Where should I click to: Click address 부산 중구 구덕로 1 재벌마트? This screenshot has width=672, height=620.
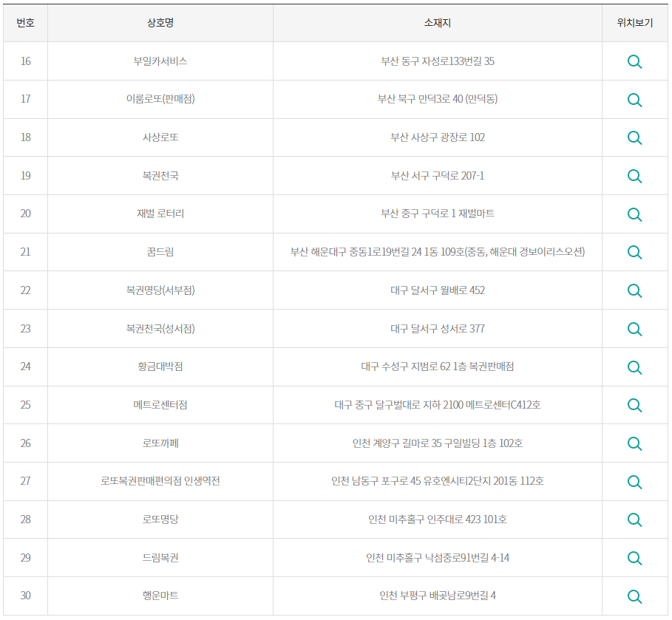438,214
